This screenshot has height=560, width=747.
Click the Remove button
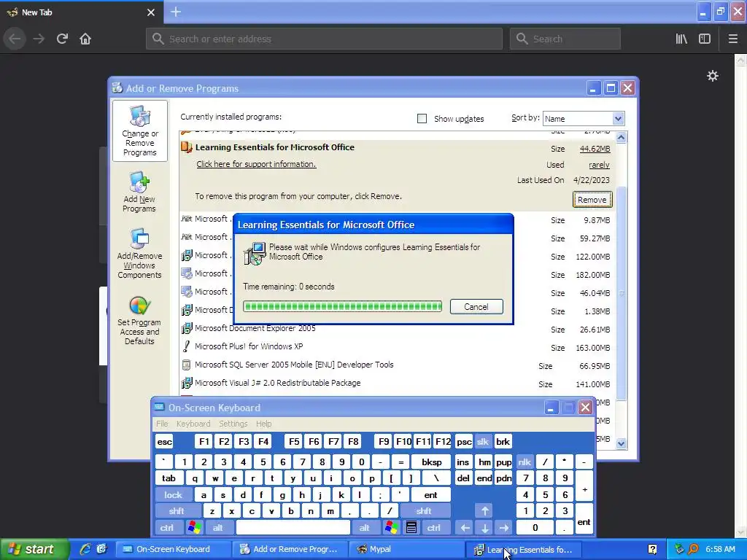pos(592,200)
